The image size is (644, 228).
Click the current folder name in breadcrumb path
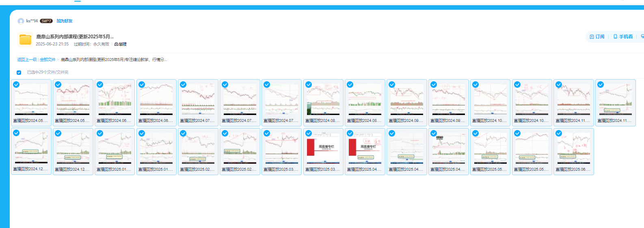coord(114,60)
